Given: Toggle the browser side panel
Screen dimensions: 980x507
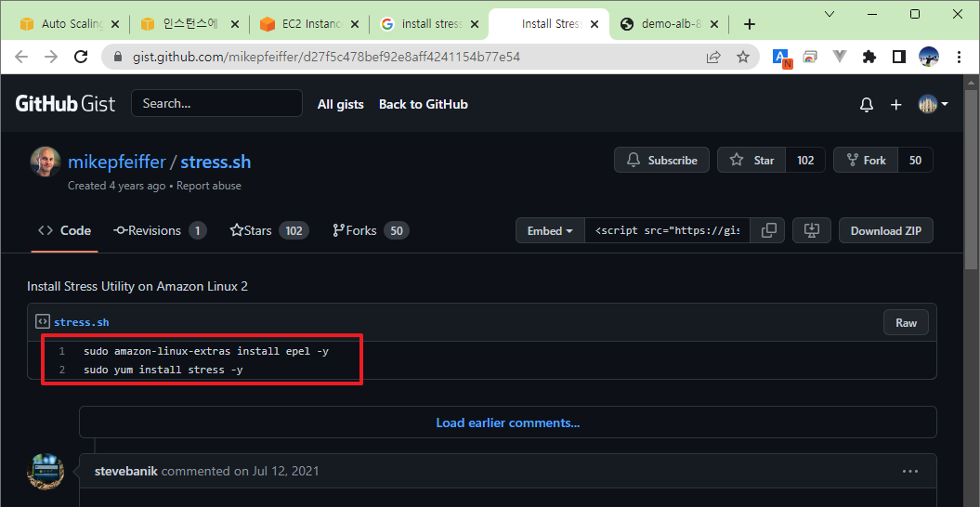Looking at the screenshot, I should tap(899, 57).
